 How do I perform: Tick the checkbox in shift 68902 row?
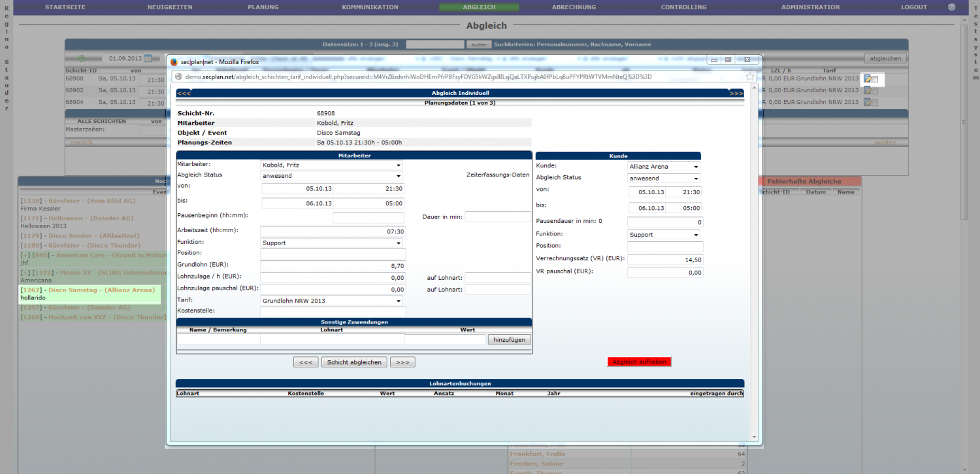(x=875, y=91)
